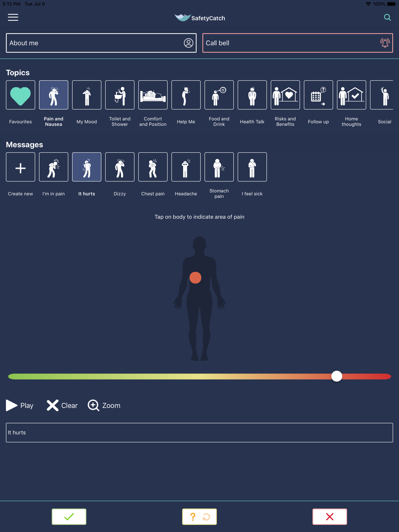This screenshot has height=532, width=399.
Task: Click the pain intensity slider handle
Action: tap(337, 376)
